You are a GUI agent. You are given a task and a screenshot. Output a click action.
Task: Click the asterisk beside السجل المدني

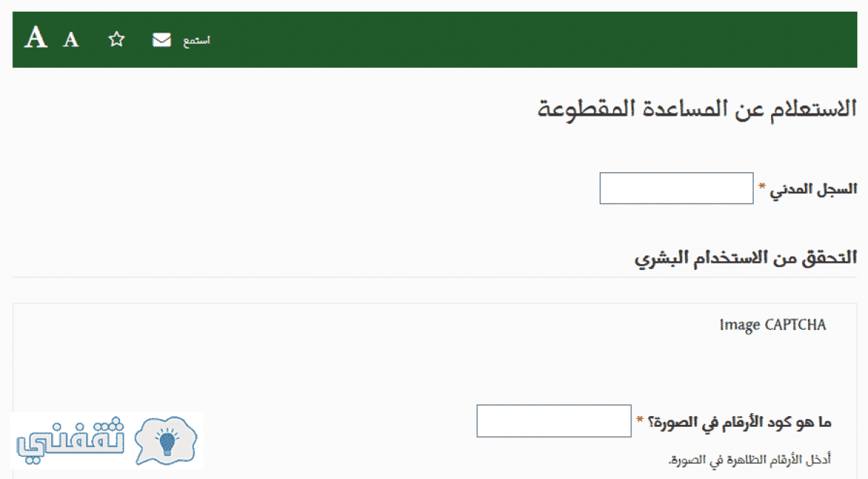[762, 187]
